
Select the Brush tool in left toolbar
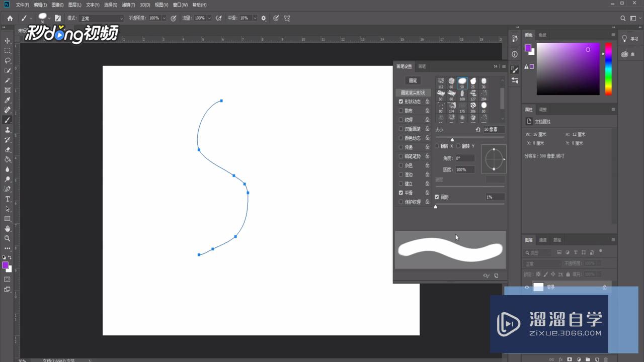(8, 120)
